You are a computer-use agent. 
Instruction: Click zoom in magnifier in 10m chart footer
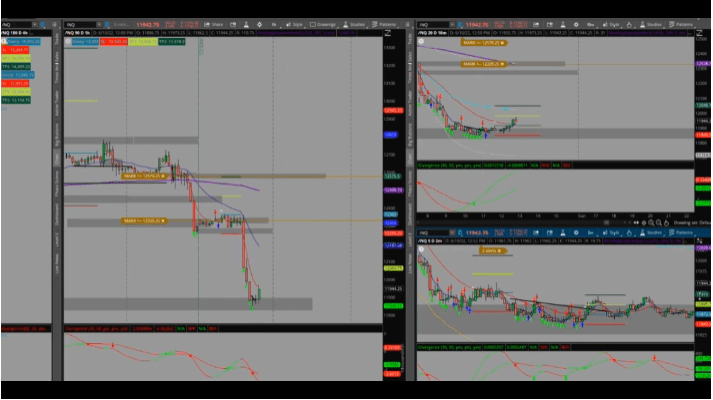pos(651,223)
